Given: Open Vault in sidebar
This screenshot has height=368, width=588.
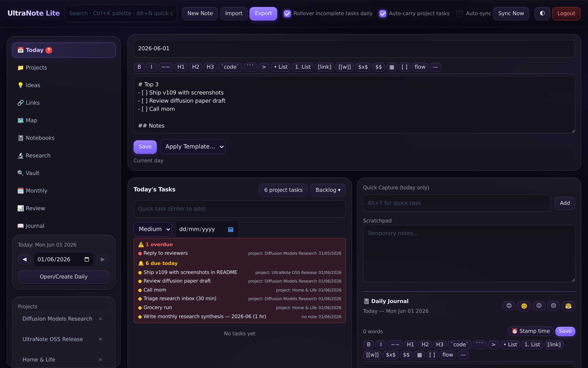Looking at the screenshot, I should [64, 173].
